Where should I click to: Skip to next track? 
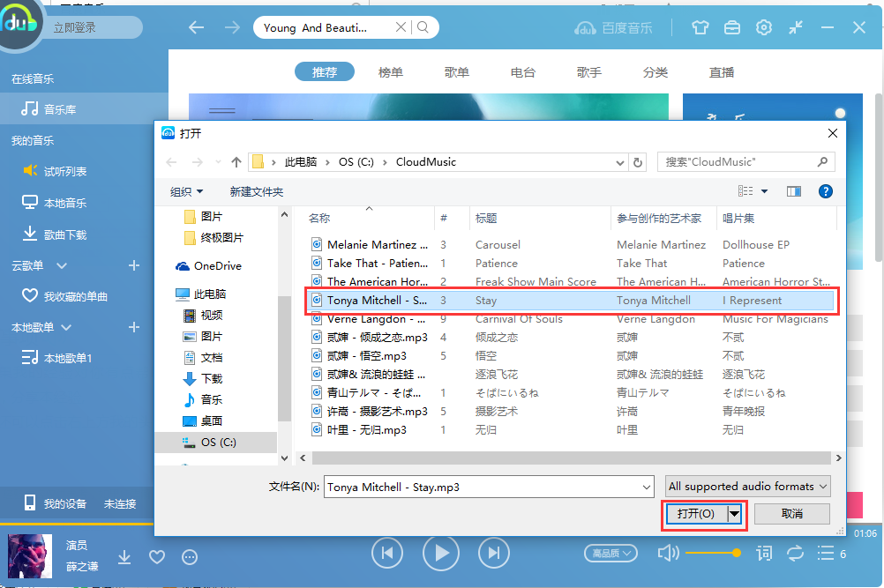coord(494,553)
